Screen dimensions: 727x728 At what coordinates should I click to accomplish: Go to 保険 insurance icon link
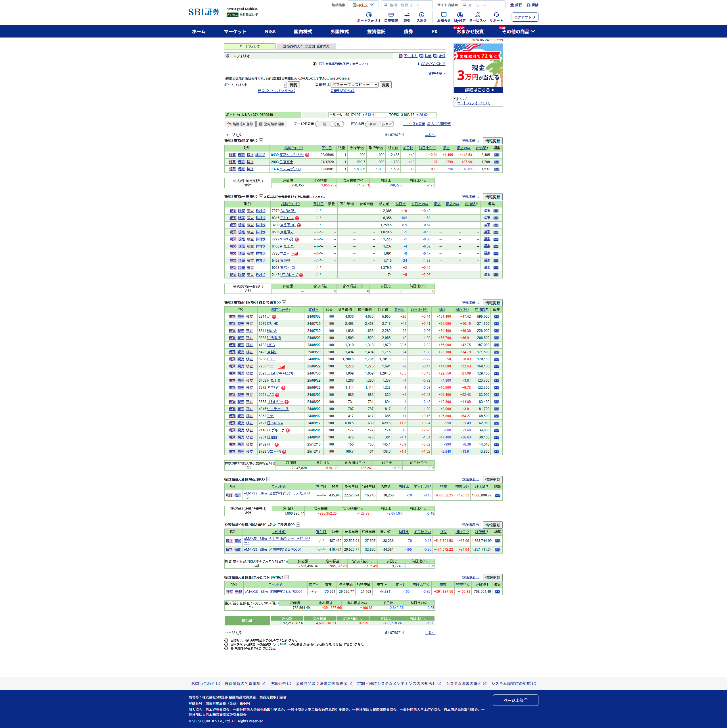pyautogui.click(x=532, y=5)
